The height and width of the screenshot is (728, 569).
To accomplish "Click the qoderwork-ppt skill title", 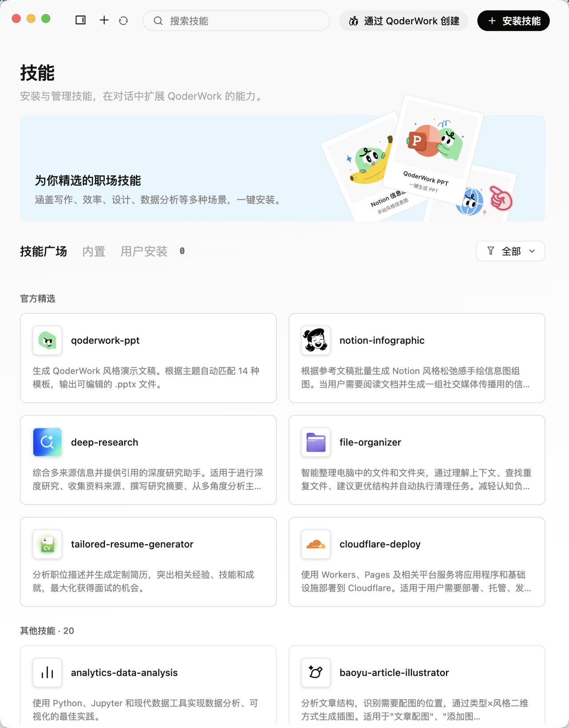I will (x=105, y=341).
